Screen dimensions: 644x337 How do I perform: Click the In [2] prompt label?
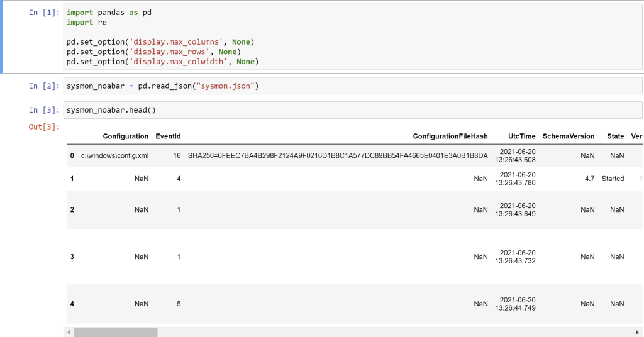[x=44, y=86]
